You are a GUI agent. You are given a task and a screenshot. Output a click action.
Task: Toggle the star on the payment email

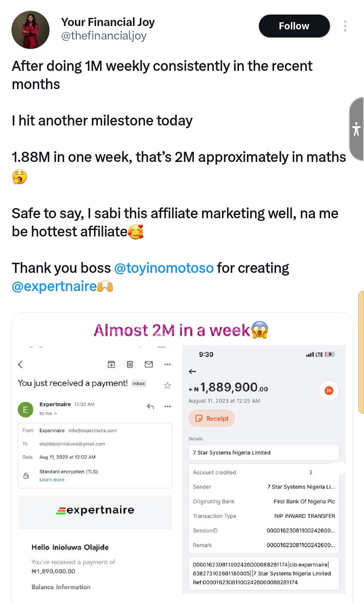pyautogui.click(x=168, y=385)
